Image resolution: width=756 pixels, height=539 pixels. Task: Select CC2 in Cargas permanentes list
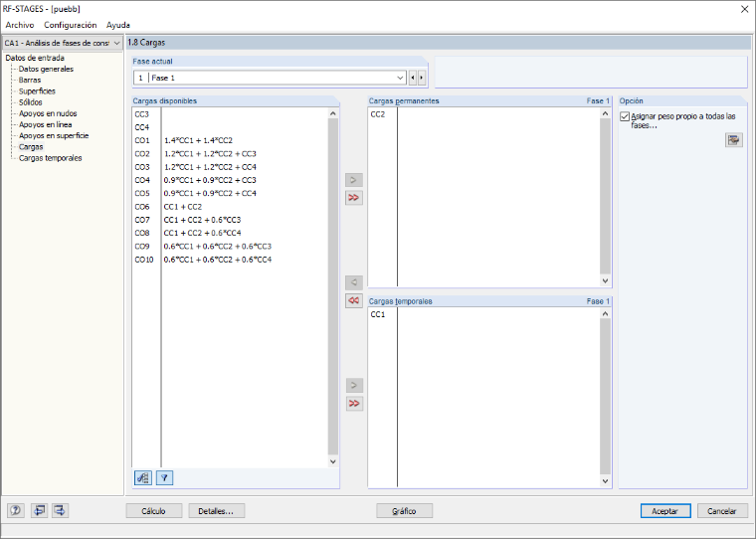pyautogui.click(x=484, y=114)
